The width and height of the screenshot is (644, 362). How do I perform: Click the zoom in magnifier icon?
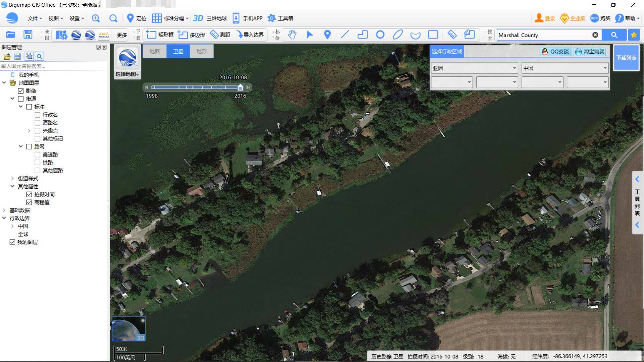tap(96, 18)
